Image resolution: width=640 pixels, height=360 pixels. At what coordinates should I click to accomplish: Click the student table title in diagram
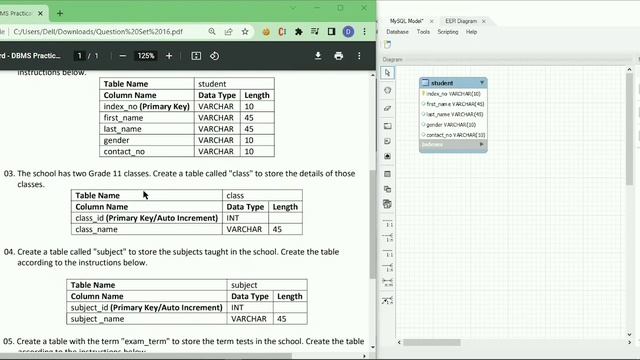[442, 83]
